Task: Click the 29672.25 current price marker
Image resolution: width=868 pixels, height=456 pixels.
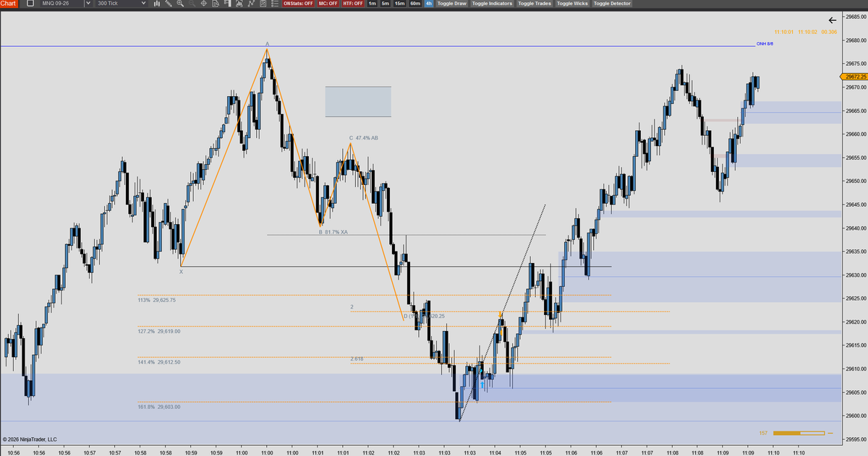Action: [854, 76]
